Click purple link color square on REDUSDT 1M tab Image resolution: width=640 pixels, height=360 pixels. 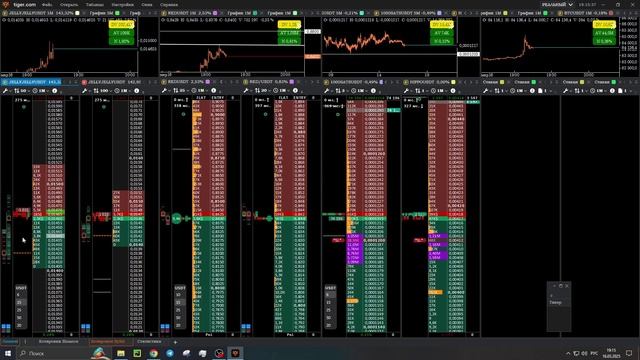coord(215,13)
